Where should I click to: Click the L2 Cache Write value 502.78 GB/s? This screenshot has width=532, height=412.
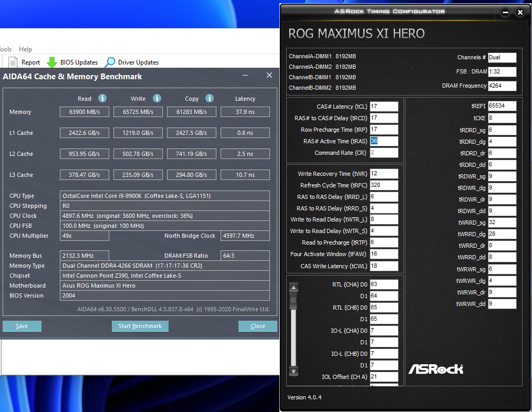click(138, 154)
